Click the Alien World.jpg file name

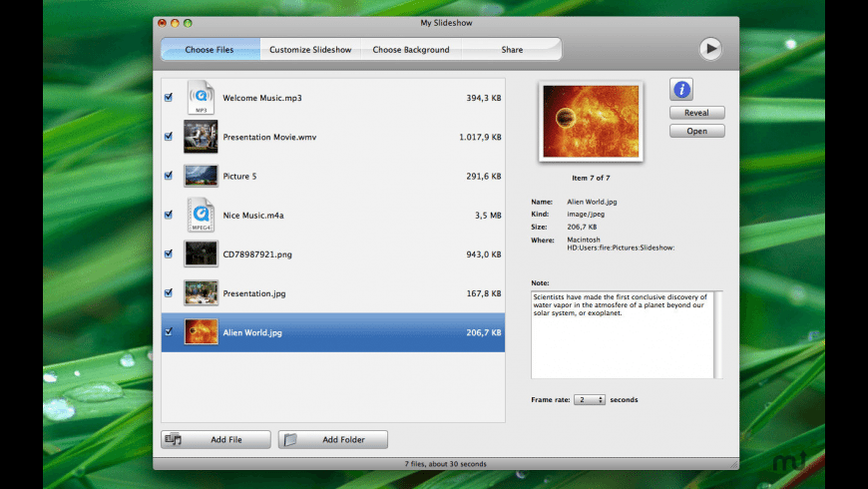252,333
